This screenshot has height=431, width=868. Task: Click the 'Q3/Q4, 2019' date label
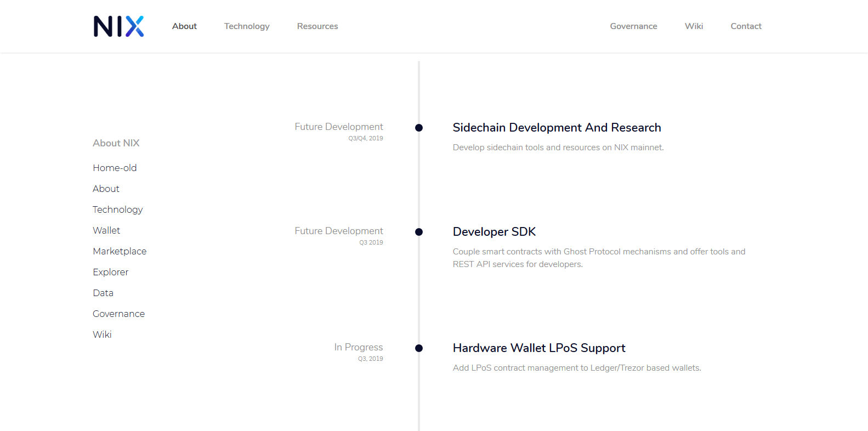(x=366, y=138)
